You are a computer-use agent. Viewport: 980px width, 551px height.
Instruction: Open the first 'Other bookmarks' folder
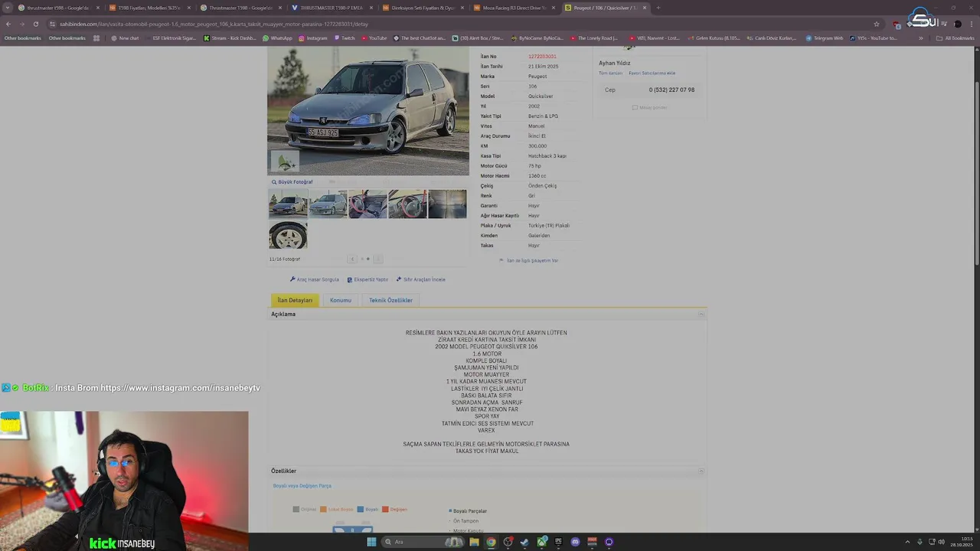tap(23, 38)
